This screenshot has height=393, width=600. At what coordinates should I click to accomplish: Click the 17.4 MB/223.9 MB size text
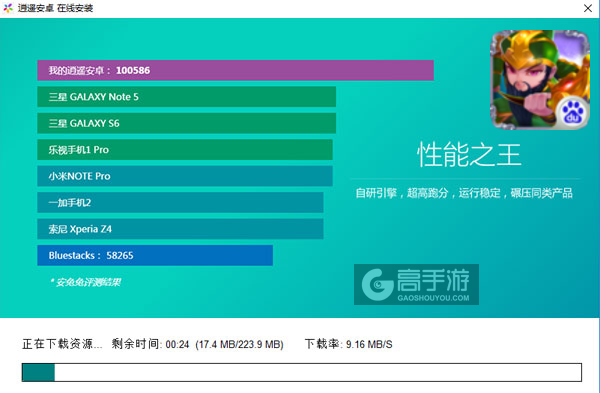tap(239, 344)
